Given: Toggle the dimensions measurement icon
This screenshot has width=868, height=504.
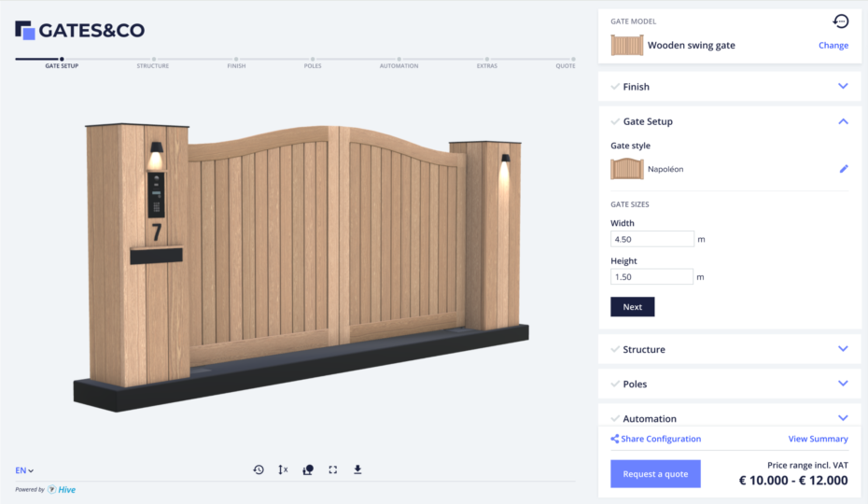Looking at the screenshot, I should [x=283, y=469].
